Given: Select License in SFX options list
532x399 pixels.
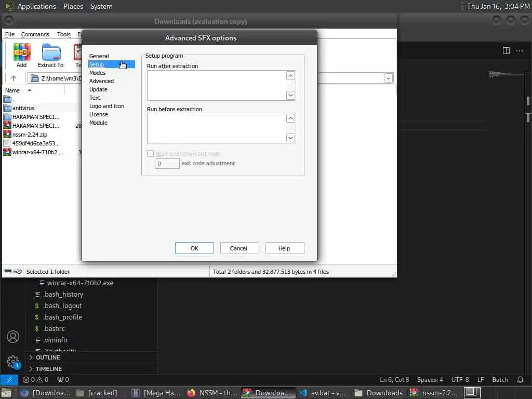Looking at the screenshot, I should click(x=98, y=114).
